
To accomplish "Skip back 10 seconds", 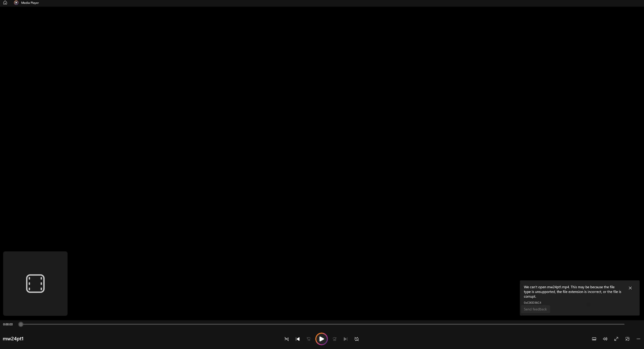I will [x=308, y=339].
